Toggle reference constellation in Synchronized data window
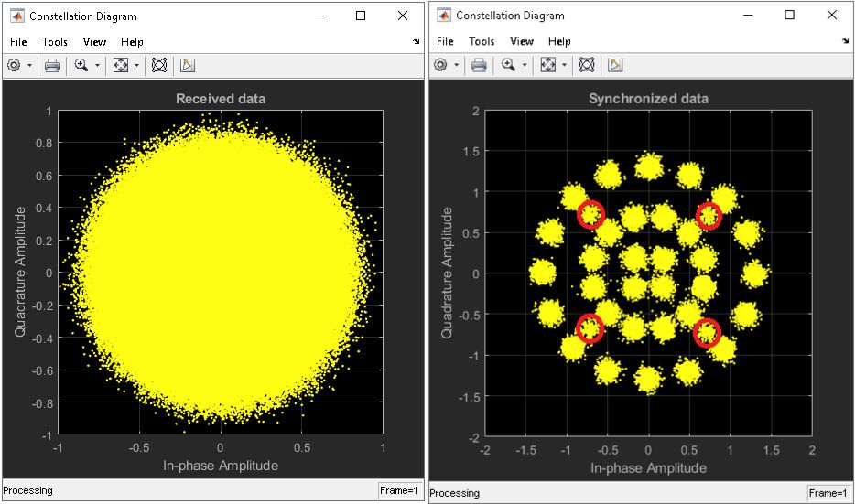The width and height of the screenshot is (855, 504). coord(587,65)
